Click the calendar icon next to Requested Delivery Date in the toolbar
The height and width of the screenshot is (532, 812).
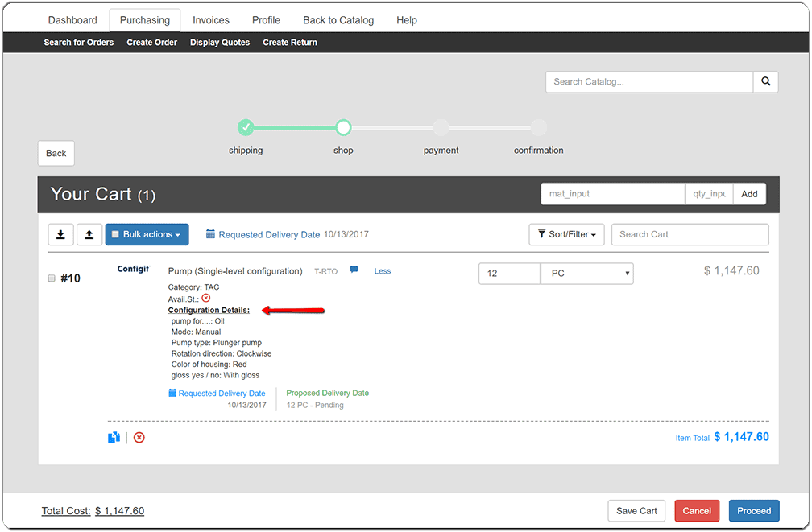210,234
